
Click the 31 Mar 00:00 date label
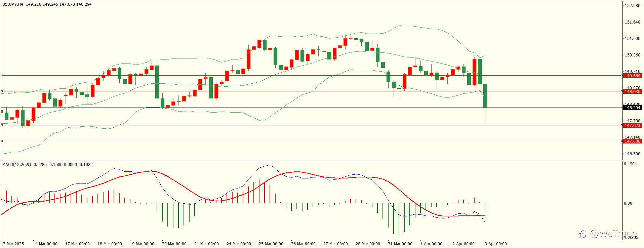[400, 244]
